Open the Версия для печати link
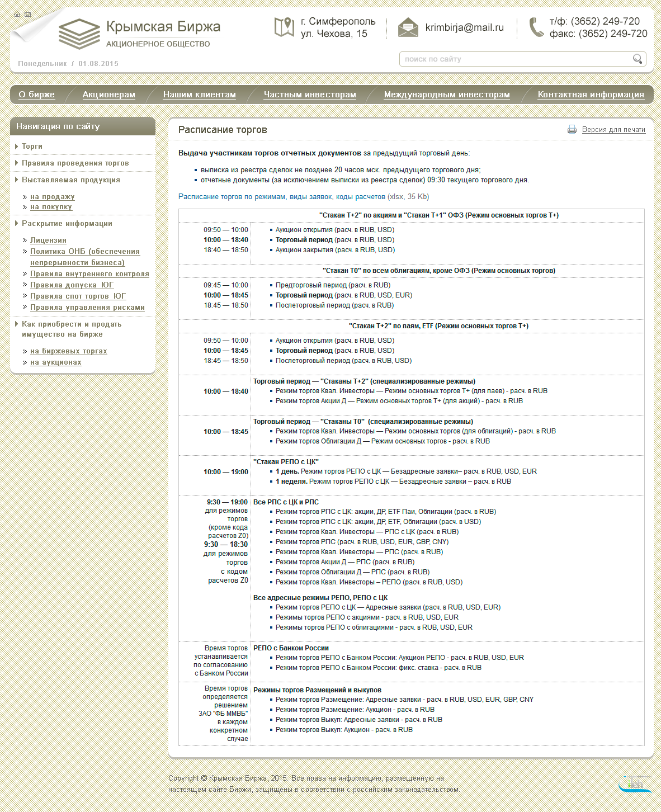The image size is (661, 812). tap(613, 130)
